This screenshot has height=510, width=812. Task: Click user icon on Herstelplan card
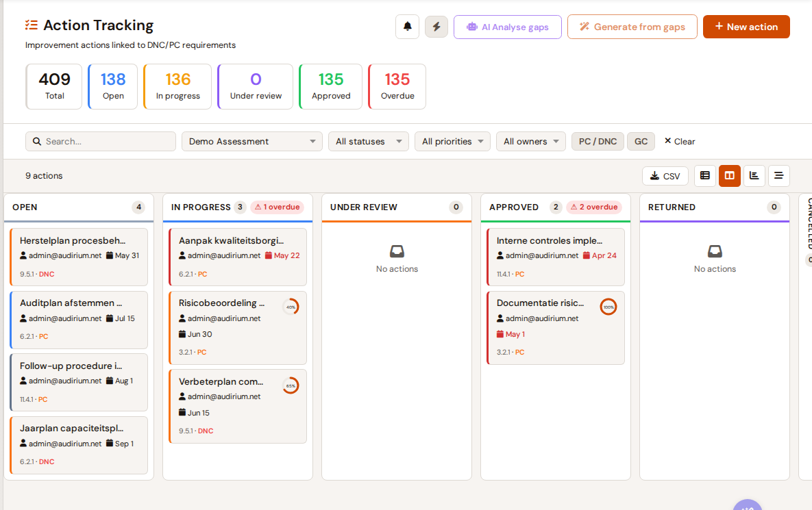click(23, 255)
